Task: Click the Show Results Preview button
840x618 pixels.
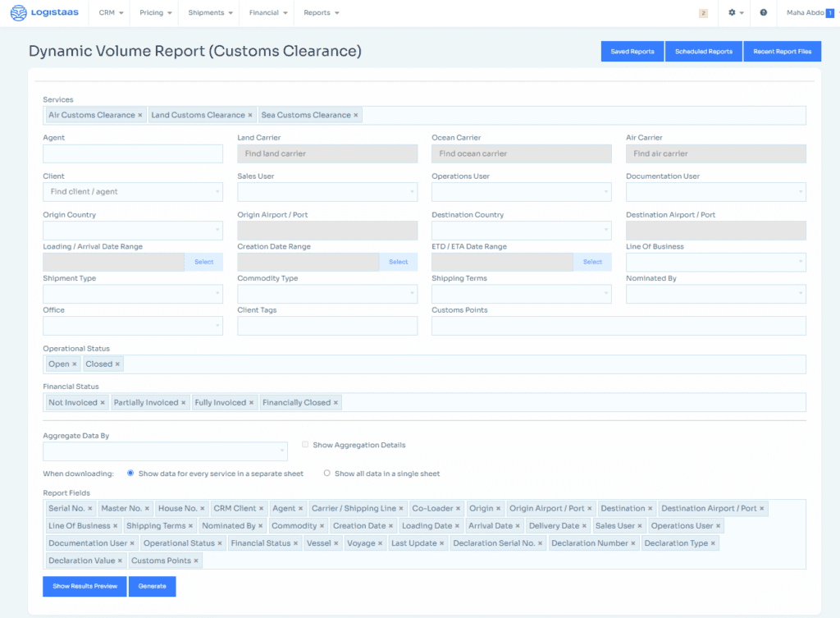Action: [84, 586]
